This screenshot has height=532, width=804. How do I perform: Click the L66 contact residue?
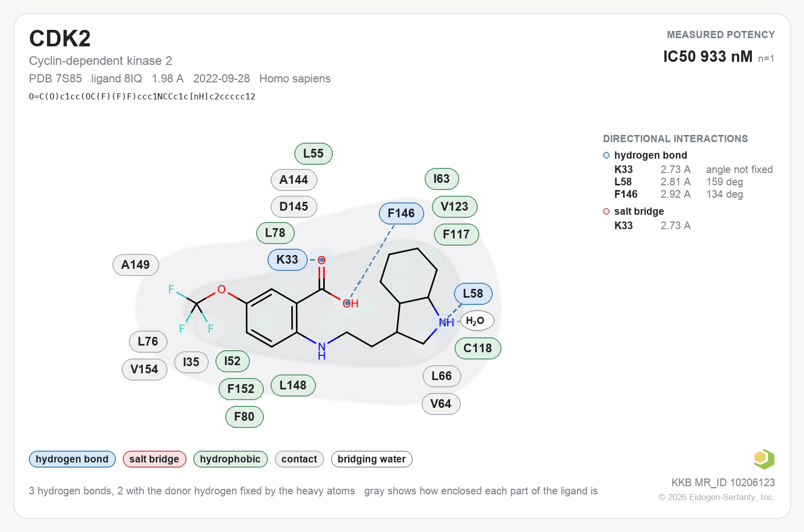click(442, 376)
